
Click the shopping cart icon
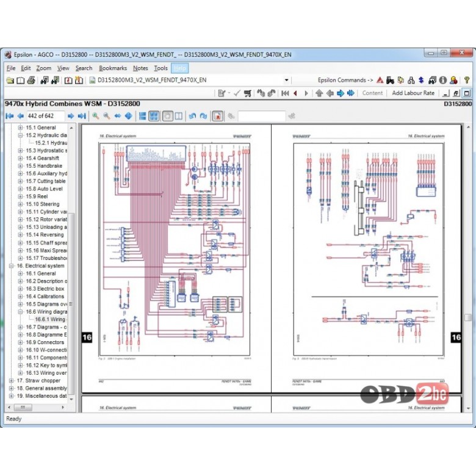(247, 93)
